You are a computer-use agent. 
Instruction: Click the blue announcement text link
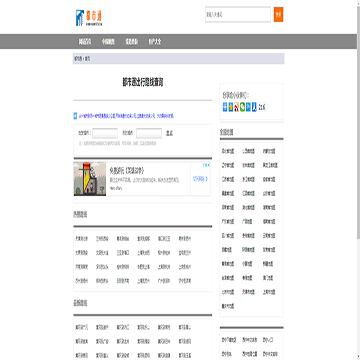coord(126,116)
